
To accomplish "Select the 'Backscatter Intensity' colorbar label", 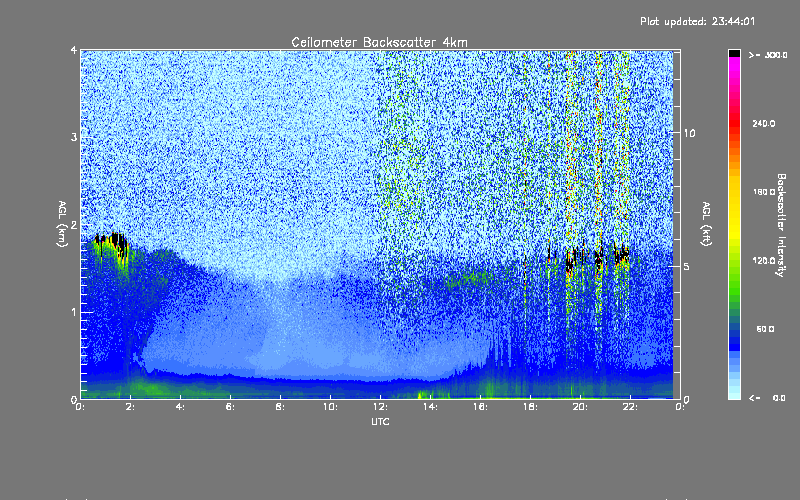I will point(780,225).
